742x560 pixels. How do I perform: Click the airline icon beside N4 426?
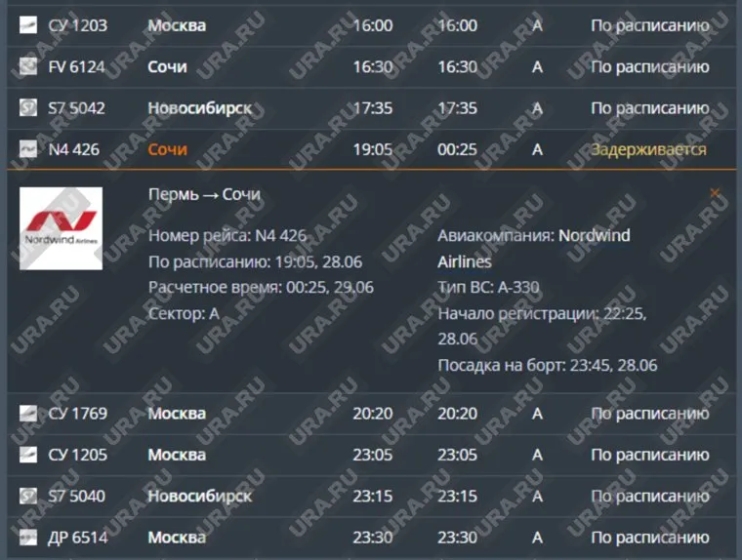28,150
